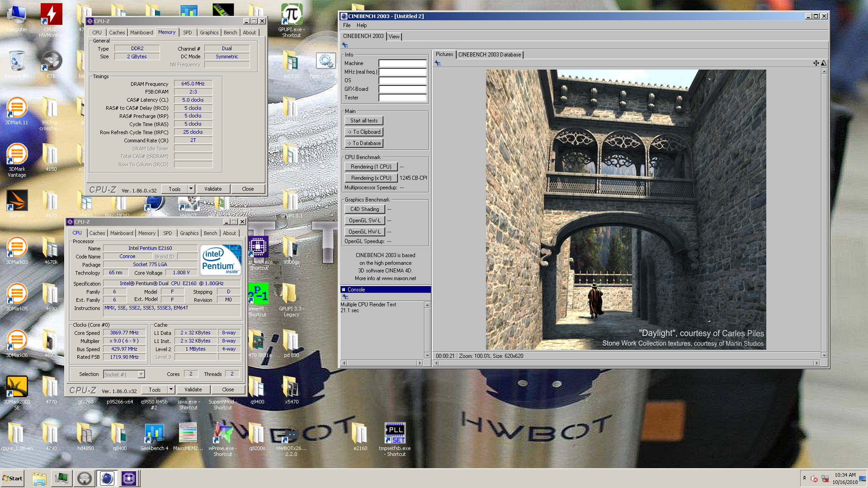Viewport: 868px width, 488px height.
Task: Click Validate in the Memory CPU-Z window
Action: point(213,189)
